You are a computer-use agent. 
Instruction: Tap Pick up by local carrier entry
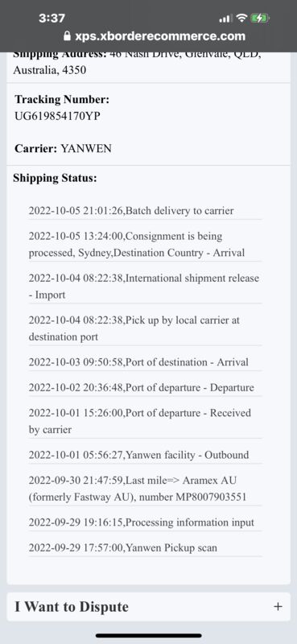coord(145,328)
